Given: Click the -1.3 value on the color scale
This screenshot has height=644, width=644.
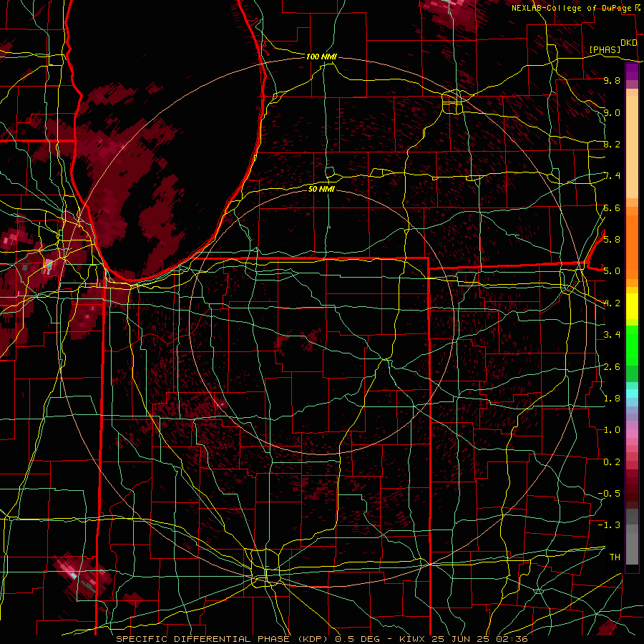Looking at the screenshot, I should 609,525.
